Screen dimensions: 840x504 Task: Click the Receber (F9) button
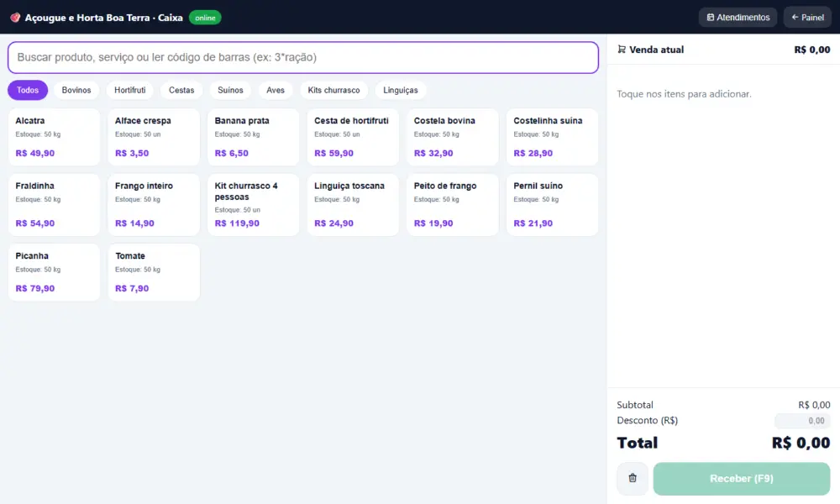[x=742, y=478]
